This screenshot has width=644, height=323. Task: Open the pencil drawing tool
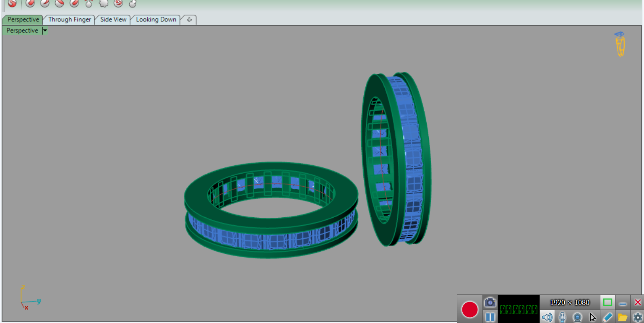[x=607, y=317]
